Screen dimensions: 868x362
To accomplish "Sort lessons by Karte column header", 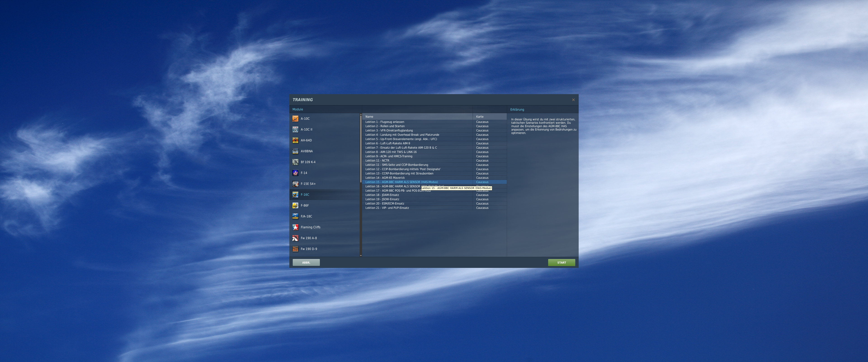I will [490, 116].
